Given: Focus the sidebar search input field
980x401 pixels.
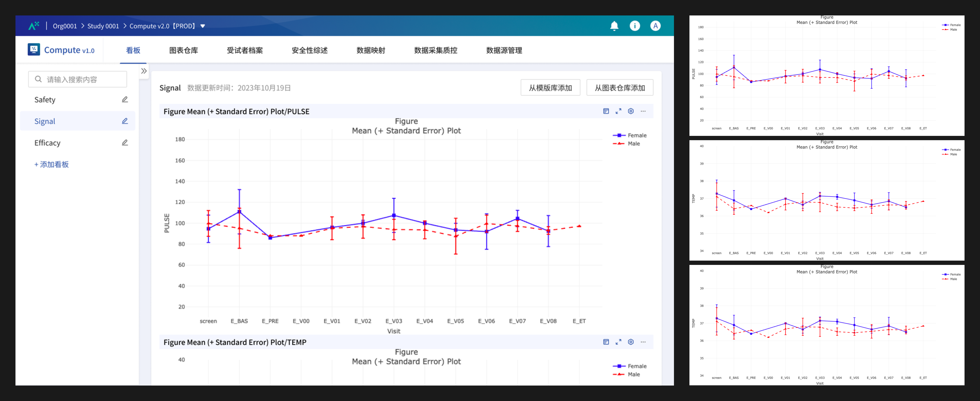Looking at the screenshot, I should (78, 79).
